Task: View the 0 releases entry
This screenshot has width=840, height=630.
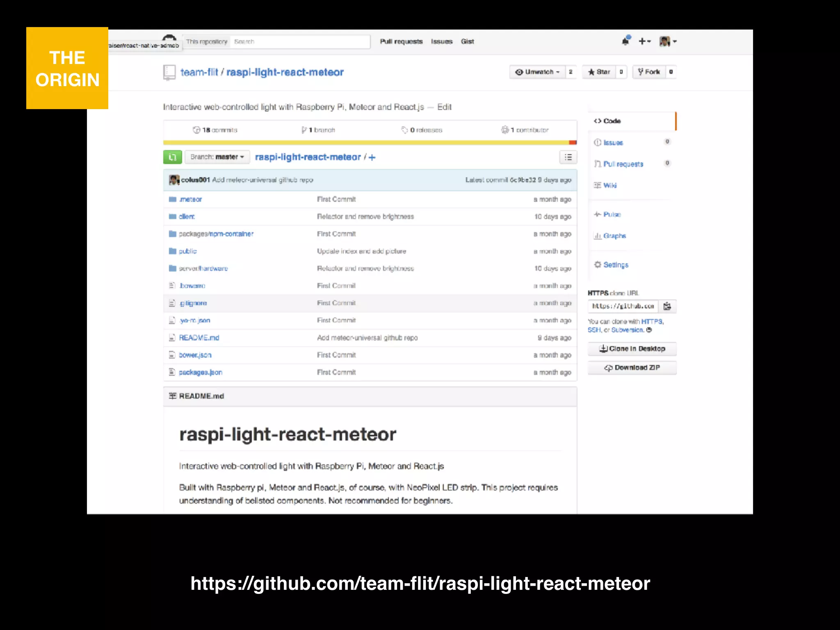Action: coord(422,130)
